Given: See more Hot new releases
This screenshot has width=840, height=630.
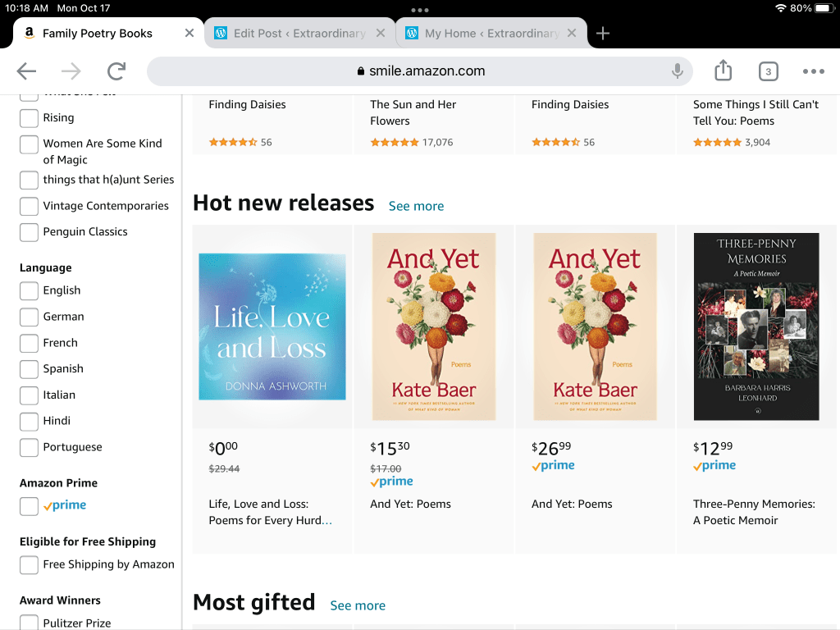Looking at the screenshot, I should (416, 206).
